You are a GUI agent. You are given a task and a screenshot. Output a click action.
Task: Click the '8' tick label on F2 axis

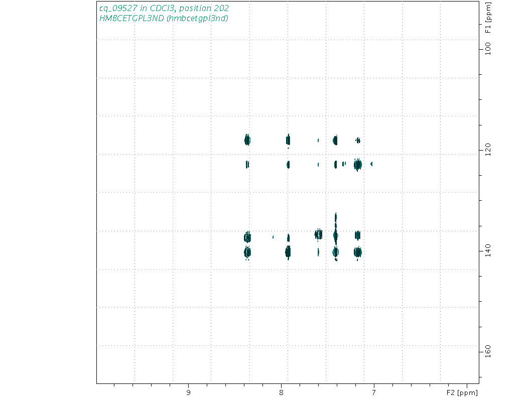281,392
